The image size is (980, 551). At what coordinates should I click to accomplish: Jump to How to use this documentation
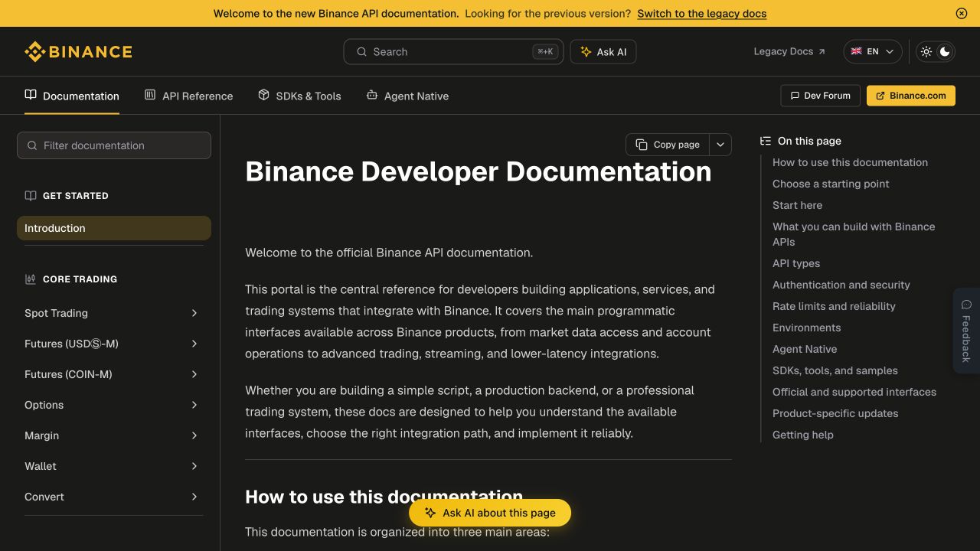(x=850, y=162)
